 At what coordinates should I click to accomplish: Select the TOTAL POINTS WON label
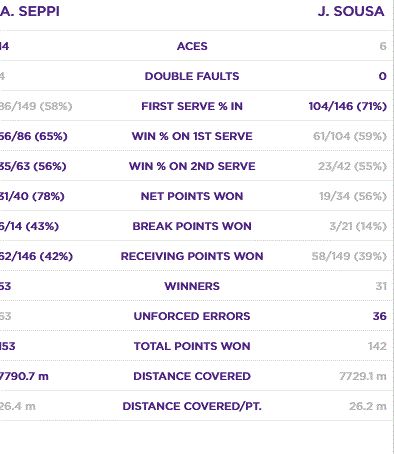[x=192, y=346]
